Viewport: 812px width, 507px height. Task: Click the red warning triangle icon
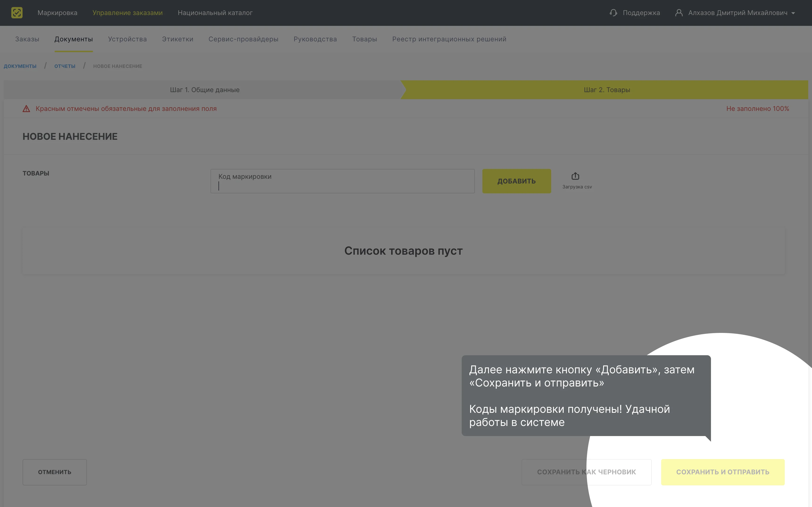(x=26, y=109)
